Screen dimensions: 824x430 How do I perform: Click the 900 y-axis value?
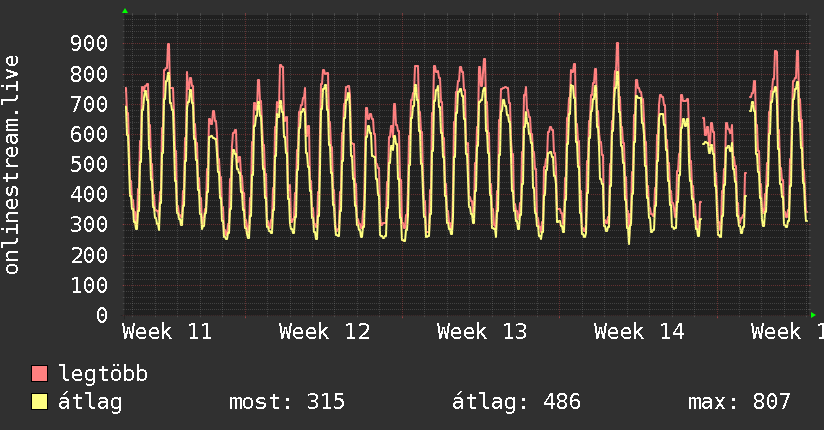89,44
